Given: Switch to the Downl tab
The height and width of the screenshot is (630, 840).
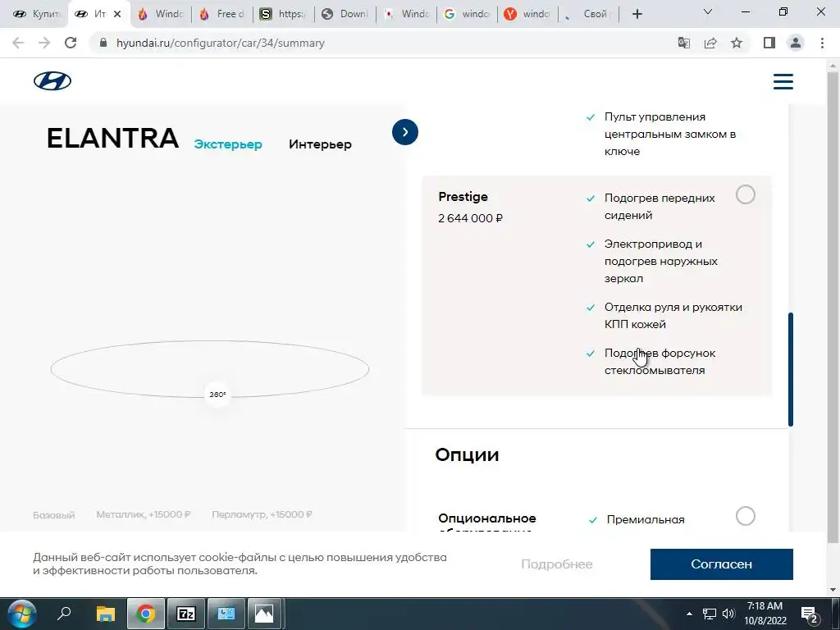Looking at the screenshot, I should 345,14.
